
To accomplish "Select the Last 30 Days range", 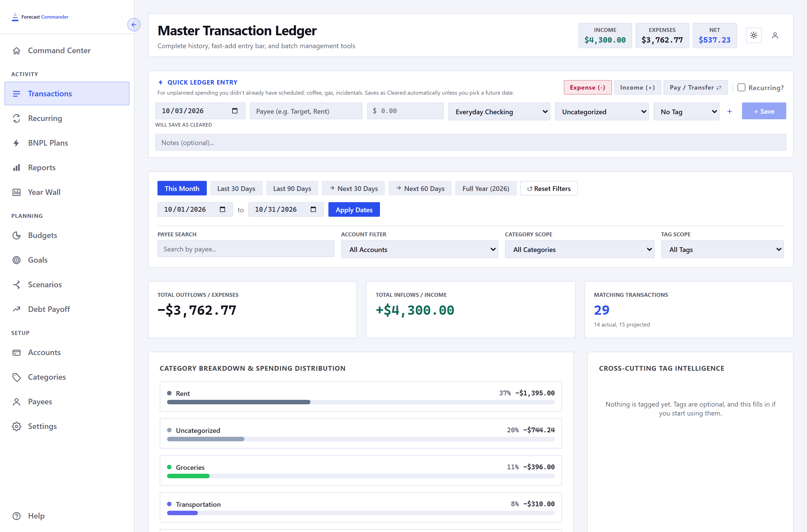I will [x=236, y=188].
